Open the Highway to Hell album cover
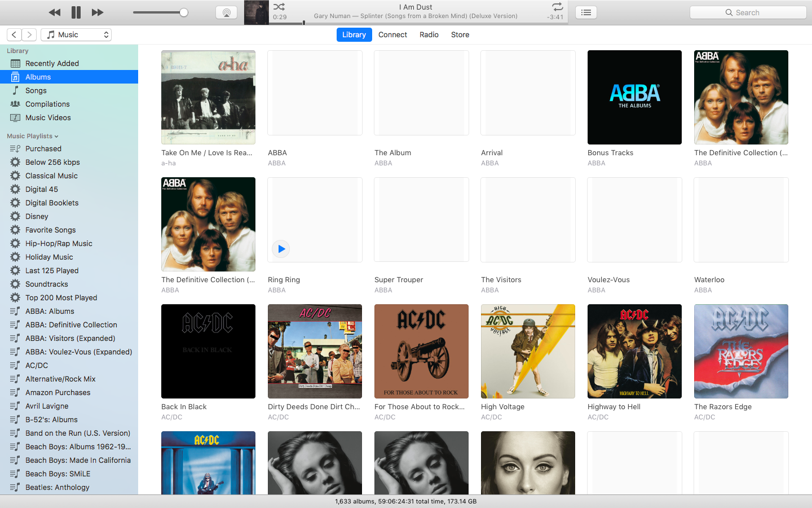812x508 pixels. (634, 351)
